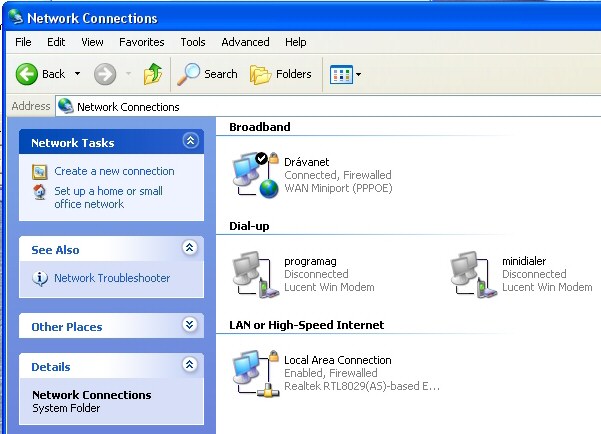Click 'WAN Miniport (PPPOE)' text
601x434 pixels.
(338, 188)
